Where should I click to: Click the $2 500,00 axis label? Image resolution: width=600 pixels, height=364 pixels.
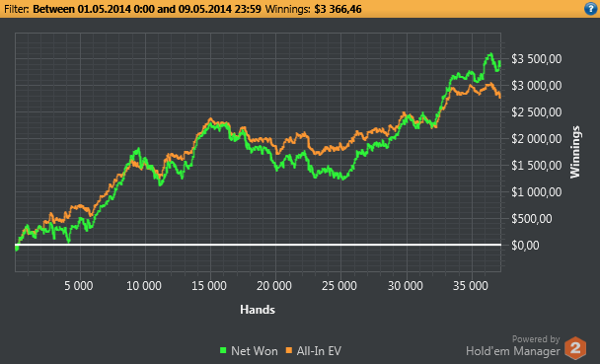(537, 112)
